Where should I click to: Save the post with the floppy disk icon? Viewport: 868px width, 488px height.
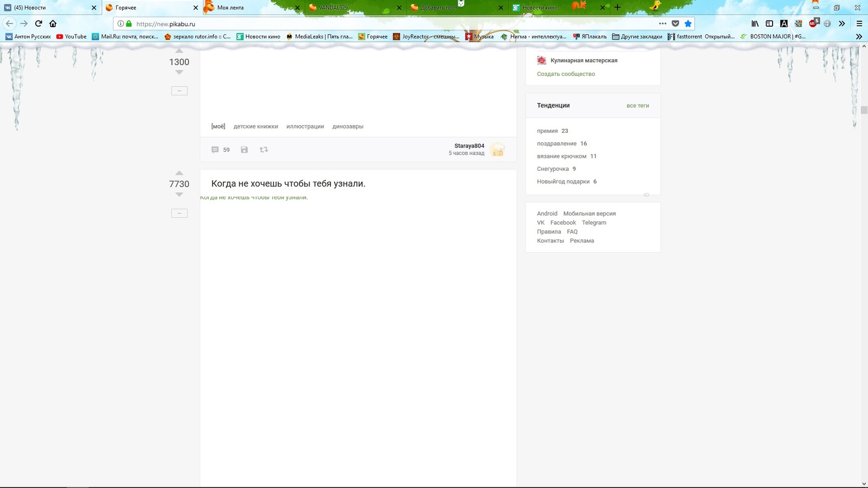244,150
